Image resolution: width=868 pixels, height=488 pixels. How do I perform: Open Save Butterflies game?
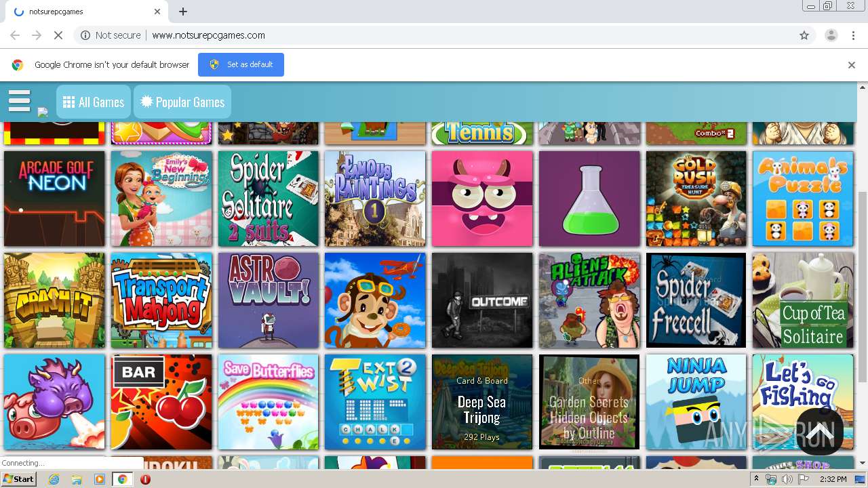tap(269, 402)
